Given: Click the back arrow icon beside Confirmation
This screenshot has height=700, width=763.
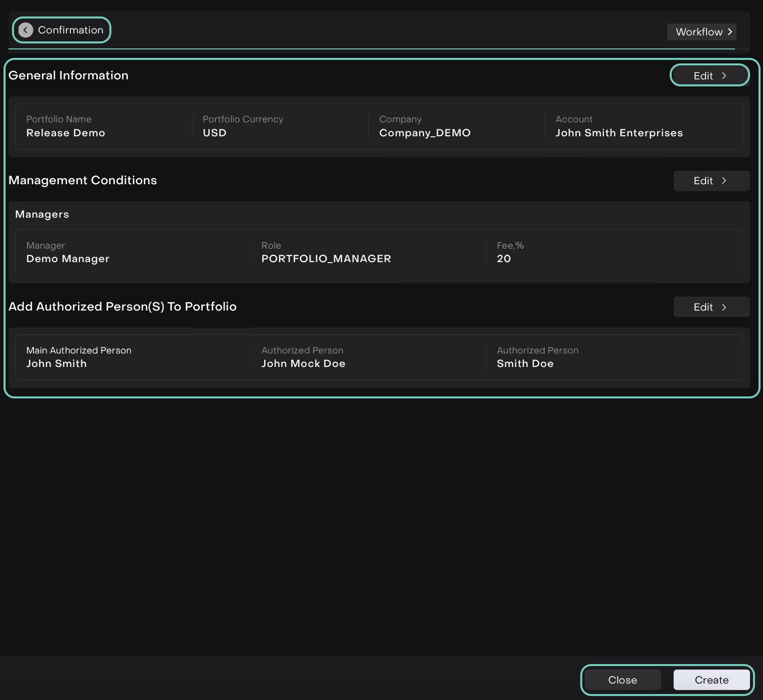Looking at the screenshot, I should (x=25, y=30).
